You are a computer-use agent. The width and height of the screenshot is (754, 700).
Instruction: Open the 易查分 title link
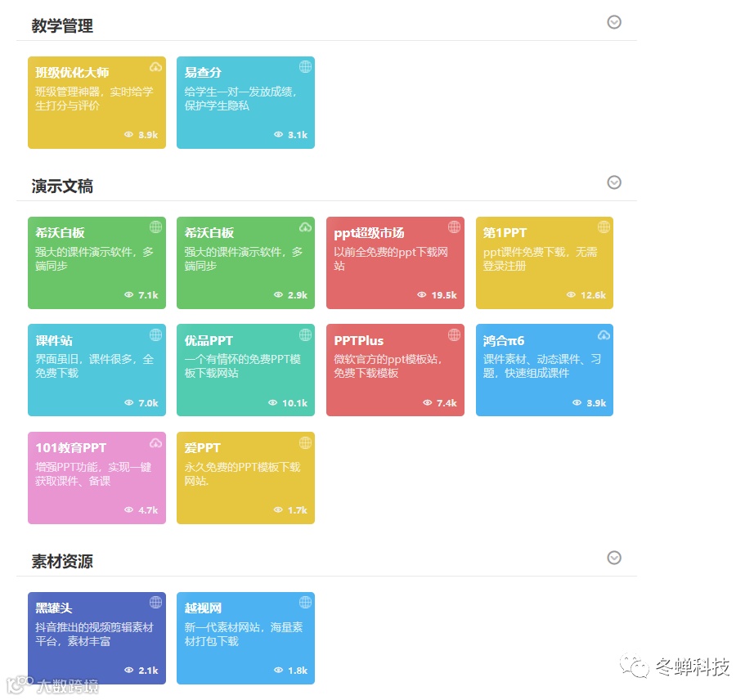203,73
